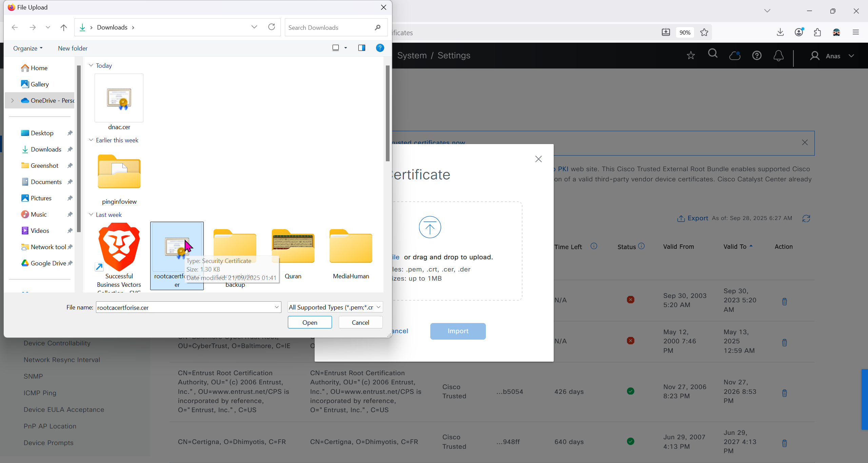Click the file list vertical scrollbar
This screenshot has width=868, height=463.
coord(388,114)
